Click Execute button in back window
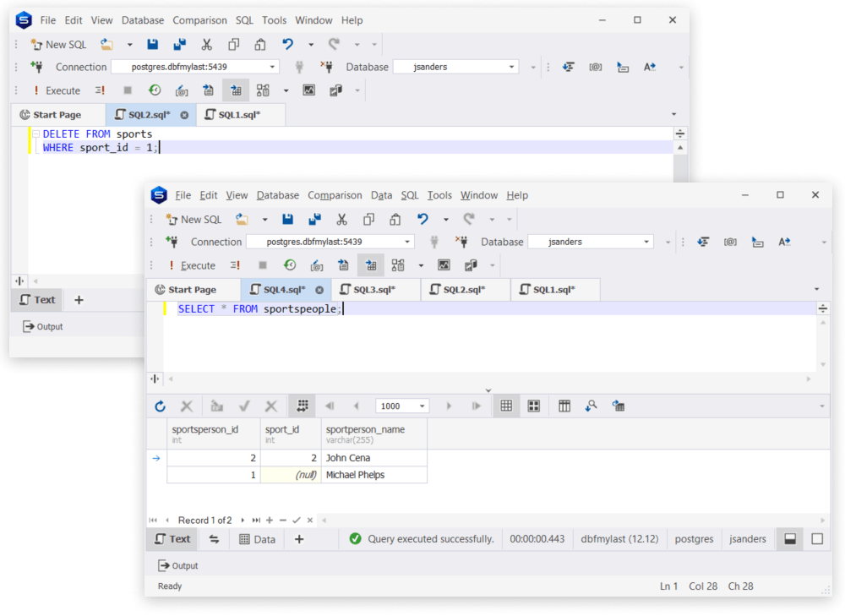Viewport: 845px width, 616px height. (57, 90)
